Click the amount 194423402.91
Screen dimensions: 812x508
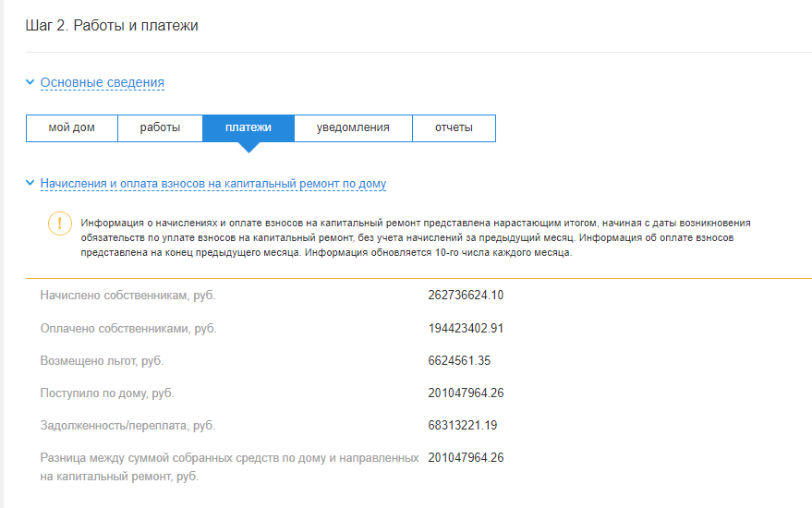click(x=466, y=328)
